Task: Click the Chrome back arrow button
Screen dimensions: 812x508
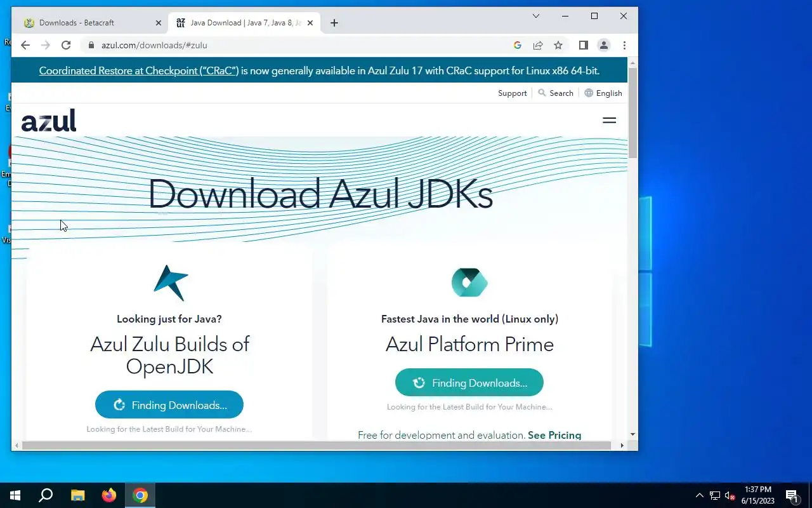Action: click(x=25, y=45)
